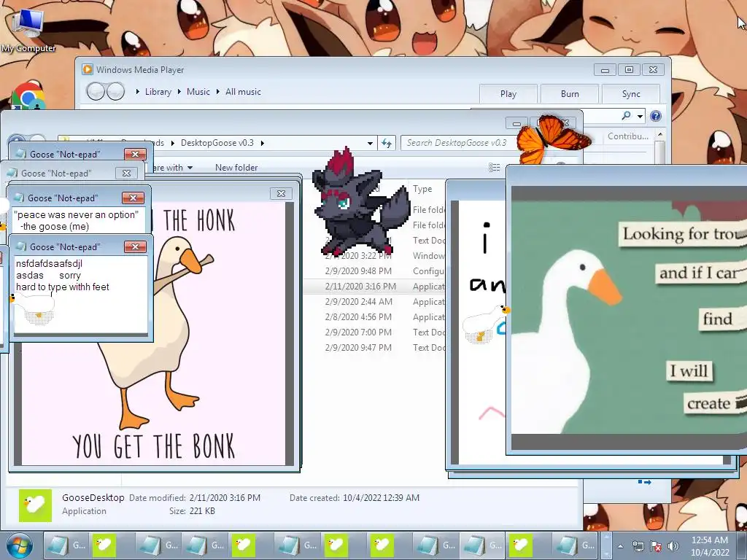Select All music in breadcrumb
This screenshot has height=560, width=747.
(243, 92)
